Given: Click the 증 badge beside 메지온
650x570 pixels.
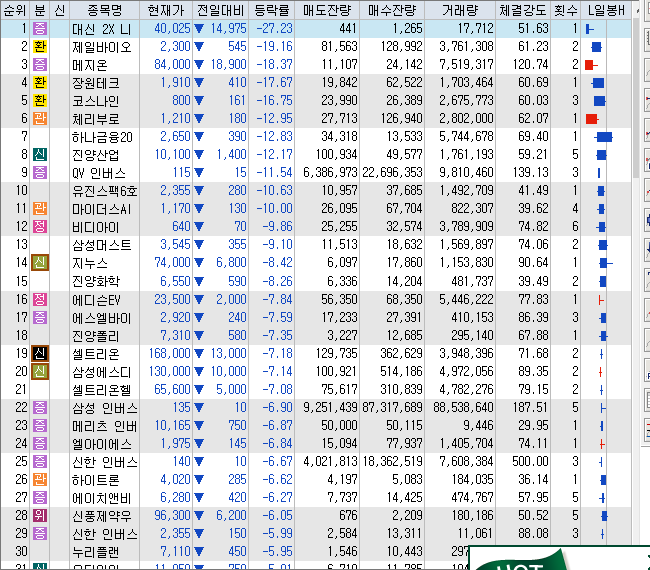Looking at the screenshot, I should coord(40,65).
